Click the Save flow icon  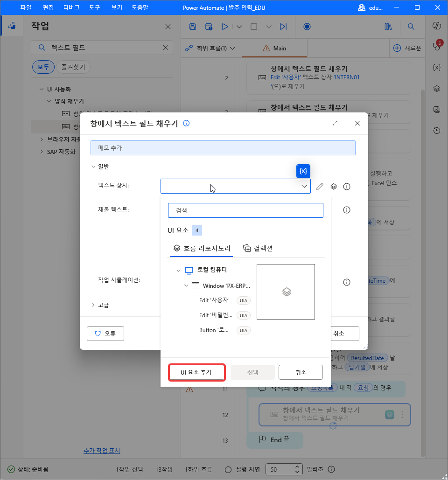coord(193,27)
